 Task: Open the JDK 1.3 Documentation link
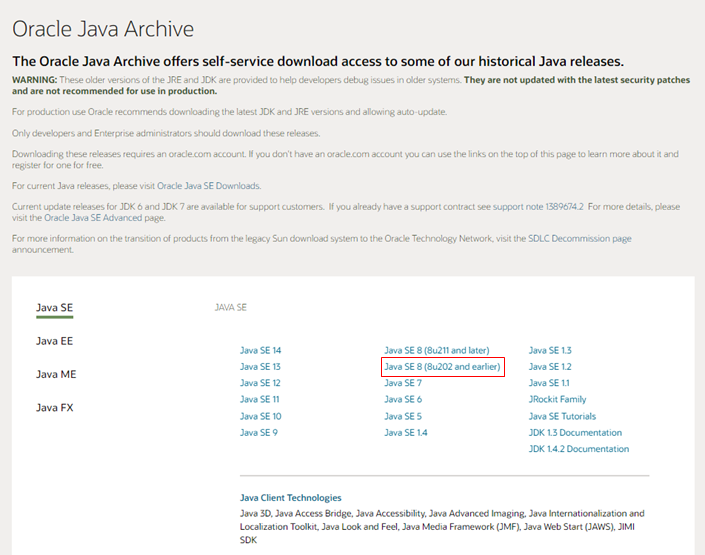(x=575, y=432)
